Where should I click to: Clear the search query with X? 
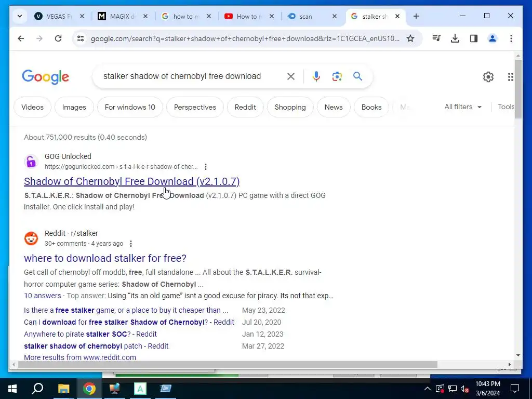pyautogui.click(x=291, y=76)
